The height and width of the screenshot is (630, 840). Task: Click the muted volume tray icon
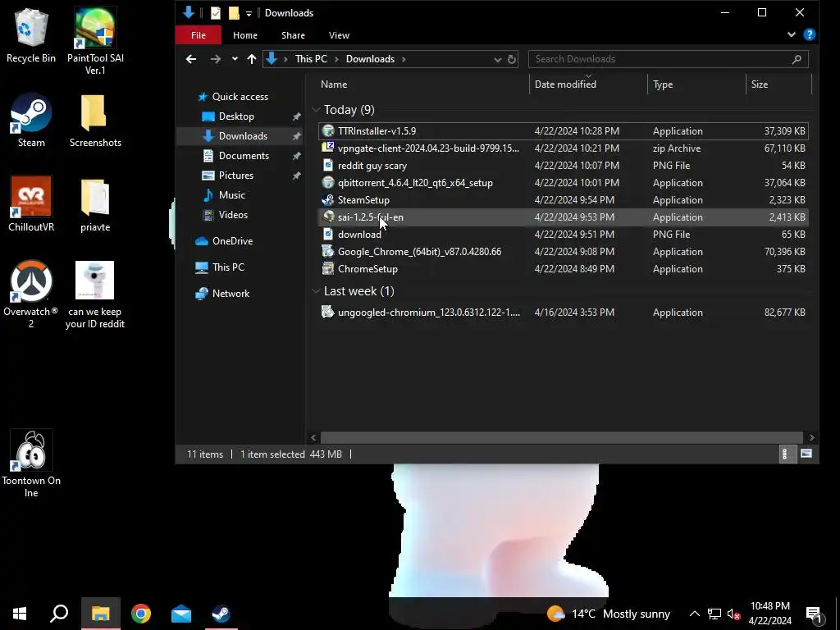click(733, 614)
